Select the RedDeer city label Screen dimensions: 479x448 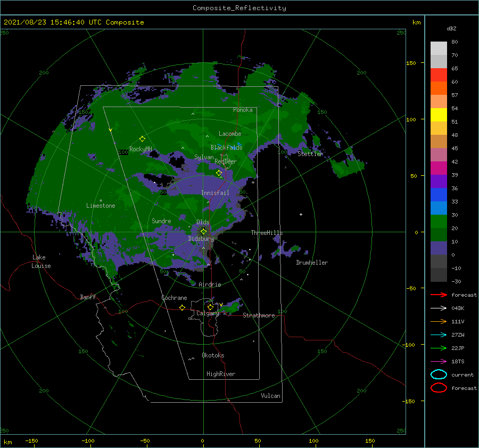point(226,161)
